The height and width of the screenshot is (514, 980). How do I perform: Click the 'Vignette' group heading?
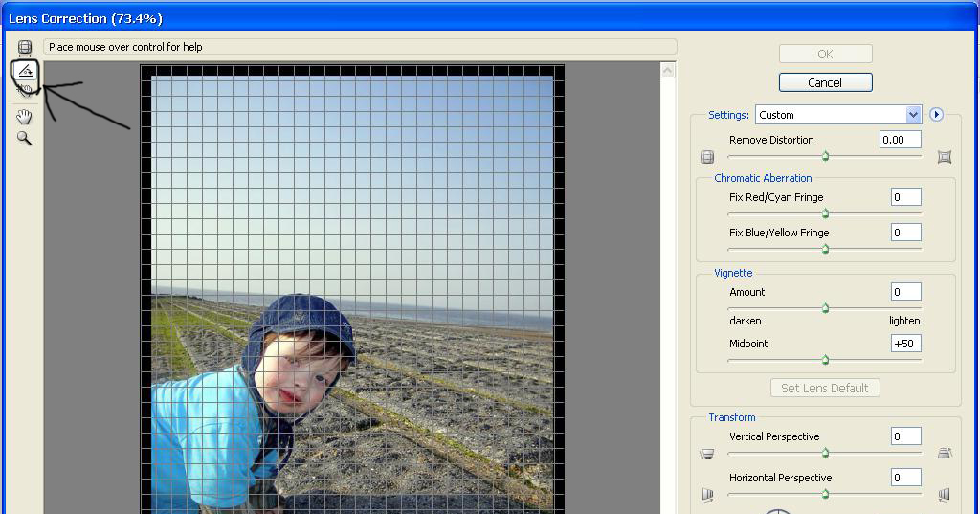pyautogui.click(x=733, y=273)
